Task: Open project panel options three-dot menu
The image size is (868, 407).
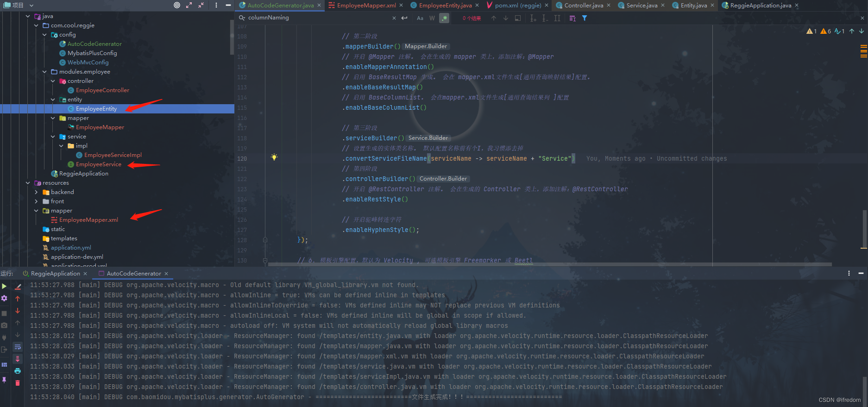Action: pos(216,5)
